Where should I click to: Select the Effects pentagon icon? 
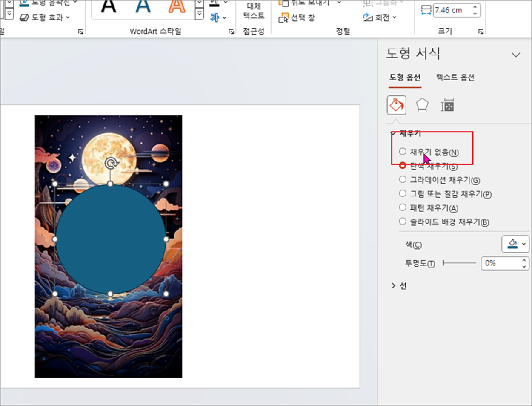[x=422, y=105]
